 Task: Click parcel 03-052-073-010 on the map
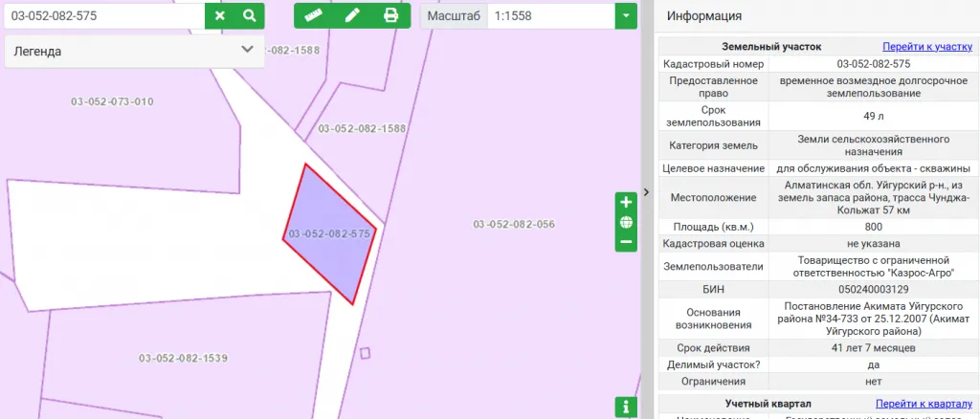coord(112,101)
